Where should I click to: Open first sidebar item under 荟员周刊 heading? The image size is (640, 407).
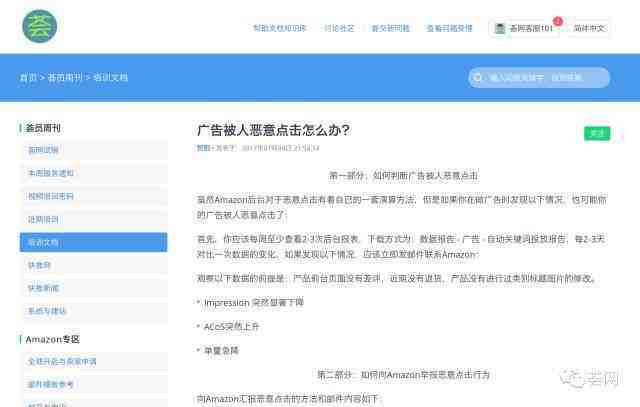93,150
